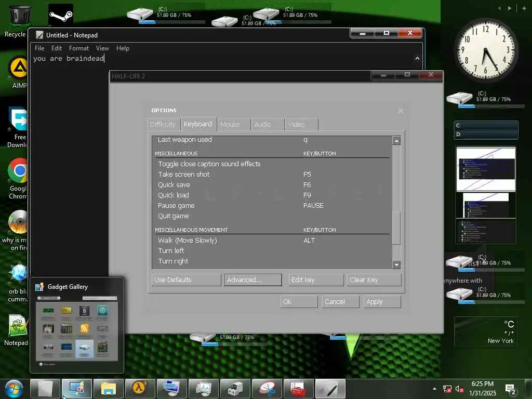Open the File menu in Notepad

pyautogui.click(x=39, y=48)
